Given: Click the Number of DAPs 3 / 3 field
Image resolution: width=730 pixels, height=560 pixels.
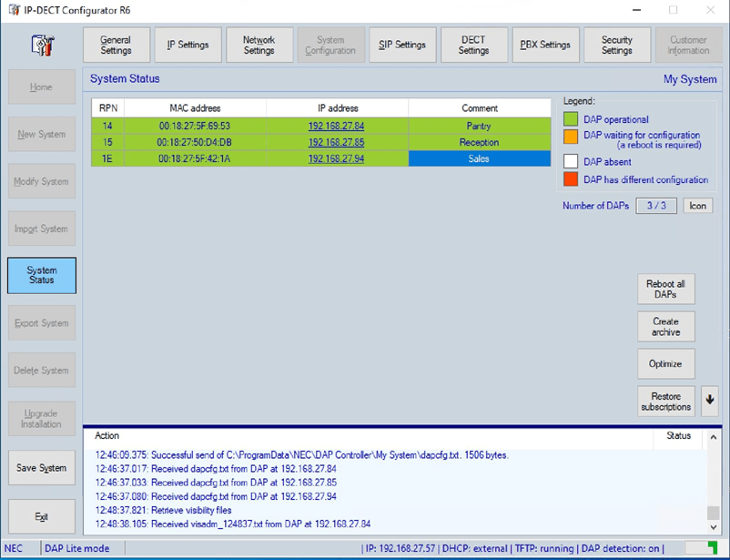Looking at the screenshot, I should pyautogui.click(x=656, y=206).
